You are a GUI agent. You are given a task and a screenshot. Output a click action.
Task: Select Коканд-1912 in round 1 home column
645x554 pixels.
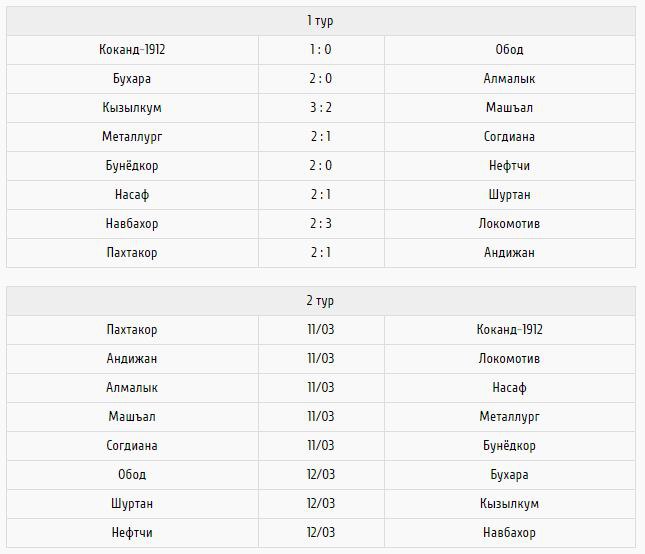(132, 50)
